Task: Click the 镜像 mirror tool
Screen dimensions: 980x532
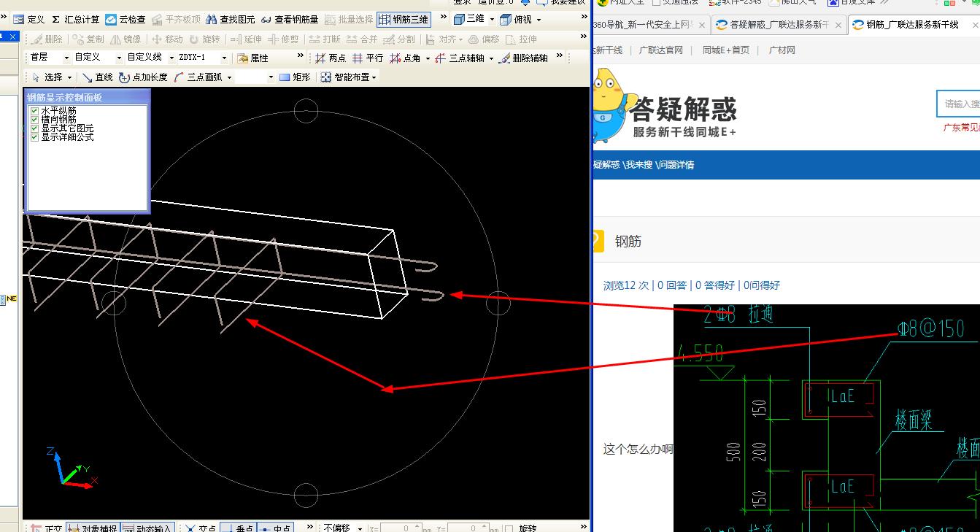Action: [x=126, y=39]
